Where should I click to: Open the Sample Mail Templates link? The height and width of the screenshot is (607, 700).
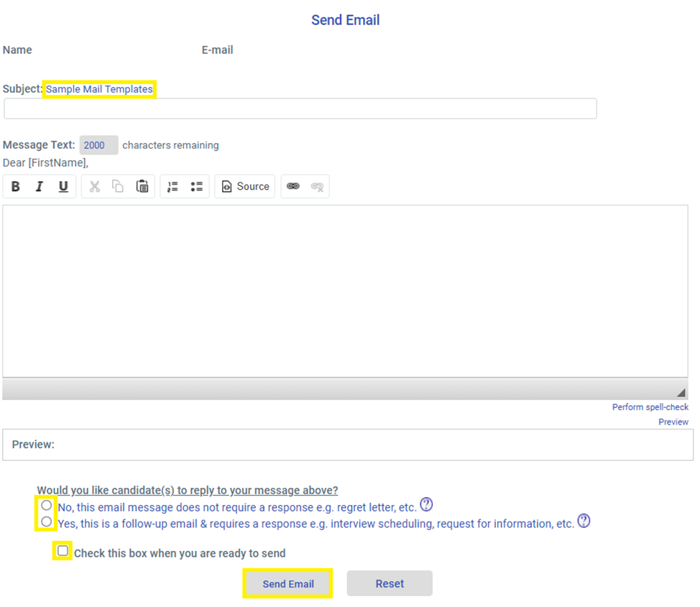click(99, 90)
